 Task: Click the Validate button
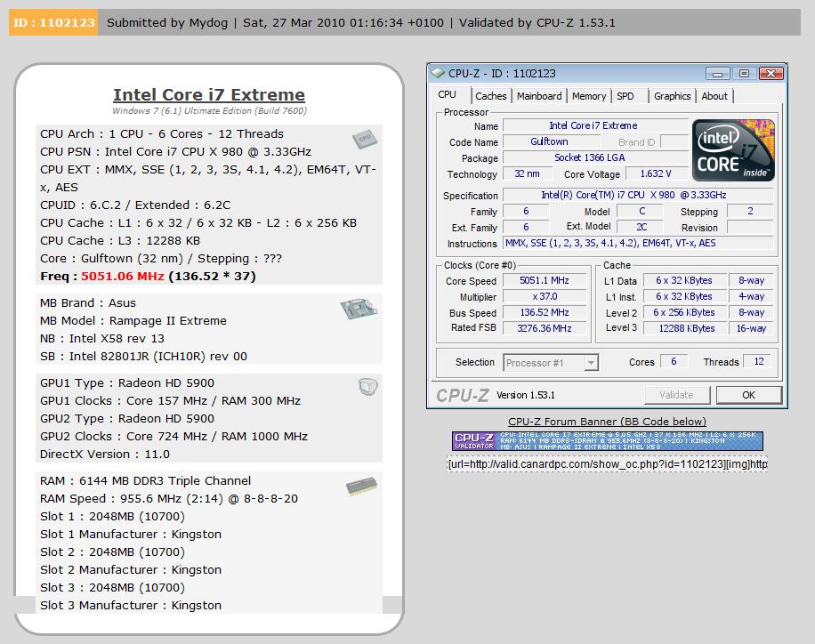[677, 395]
